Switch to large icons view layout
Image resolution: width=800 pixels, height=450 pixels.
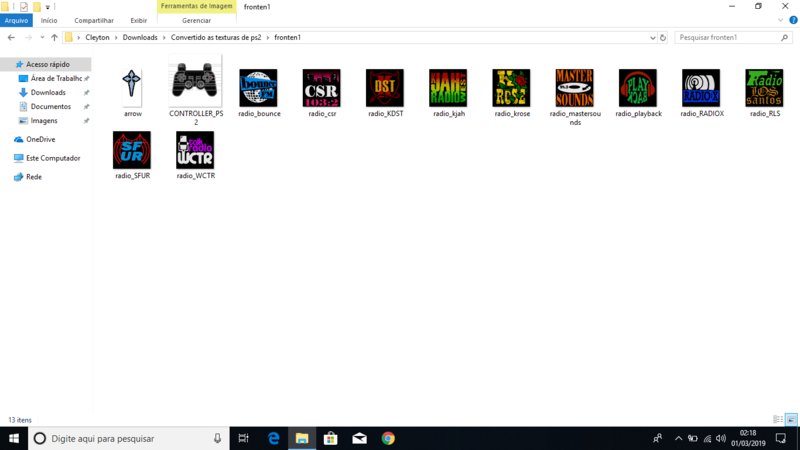791,419
